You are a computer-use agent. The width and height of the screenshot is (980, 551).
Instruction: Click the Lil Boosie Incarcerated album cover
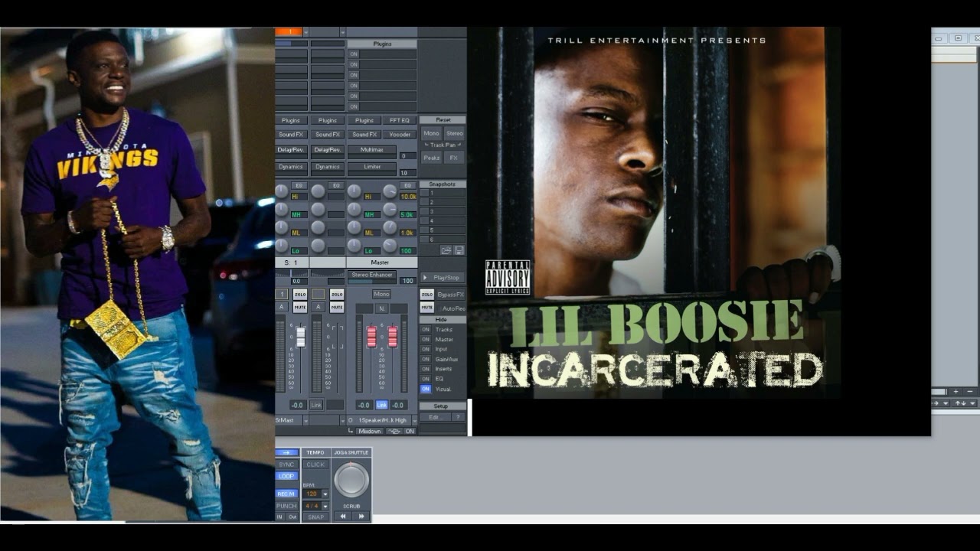coord(655,212)
